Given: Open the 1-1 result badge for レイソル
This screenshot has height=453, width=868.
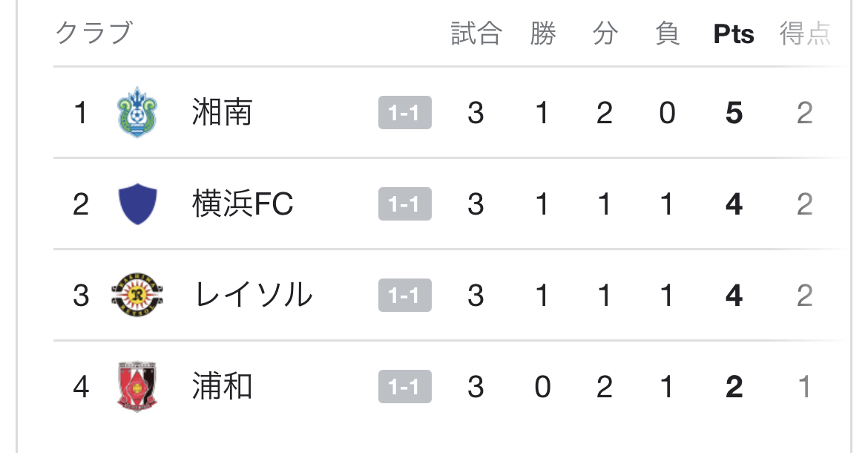Looking at the screenshot, I should [x=404, y=295].
